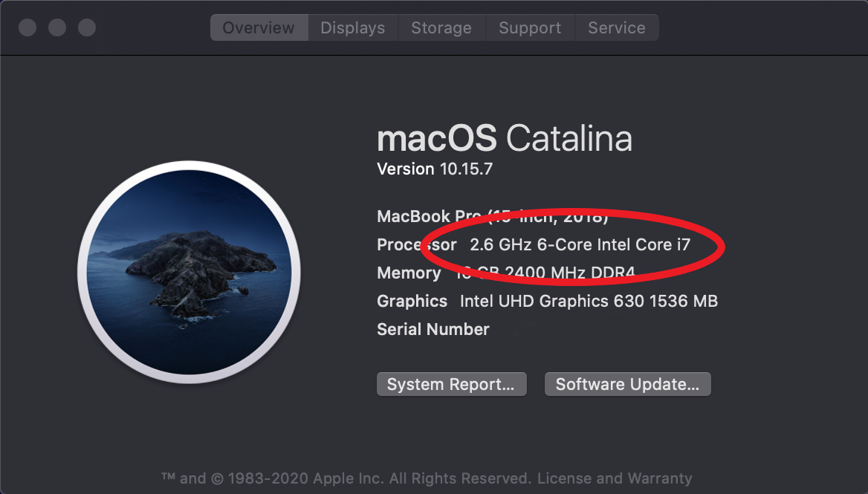This screenshot has width=868, height=494.
Task: Click the Processor 2.6 GHz 6-Core text
Action: pos(534,244)
